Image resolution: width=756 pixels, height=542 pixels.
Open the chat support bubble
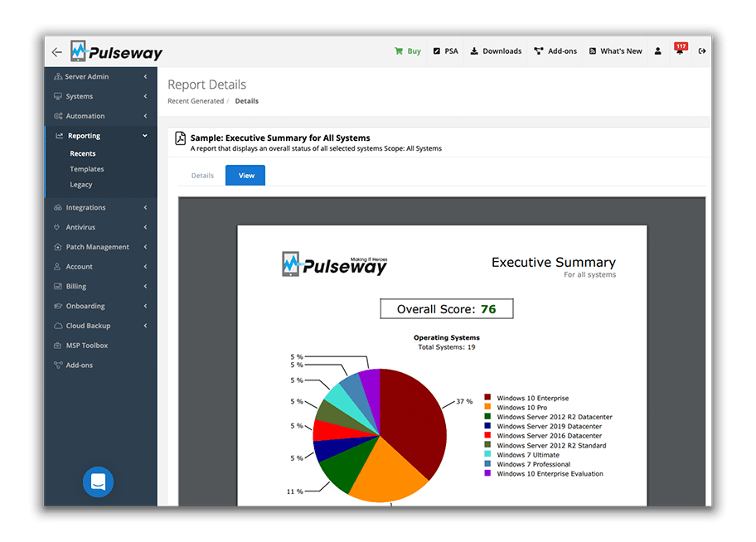pos(98,482)
